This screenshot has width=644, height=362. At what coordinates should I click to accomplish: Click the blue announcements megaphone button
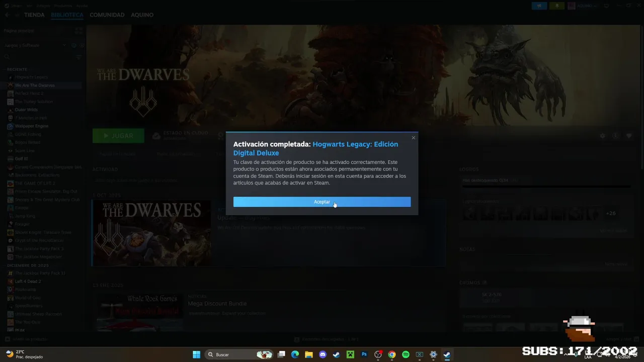540,6
